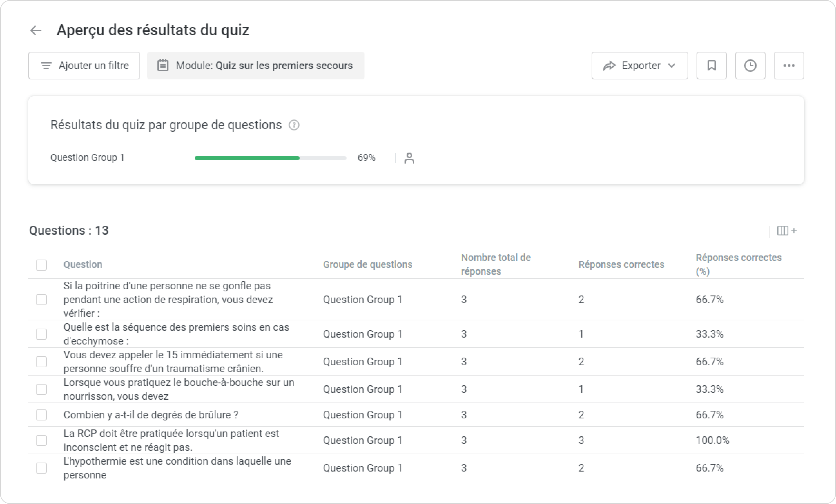
Task: Check the box for the ecchymose question
Action: point(41,334)
